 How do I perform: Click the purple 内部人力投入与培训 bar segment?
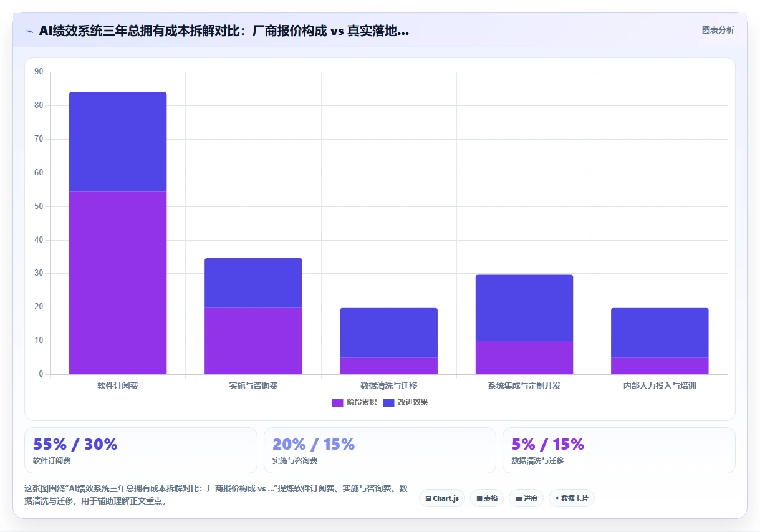660,365
